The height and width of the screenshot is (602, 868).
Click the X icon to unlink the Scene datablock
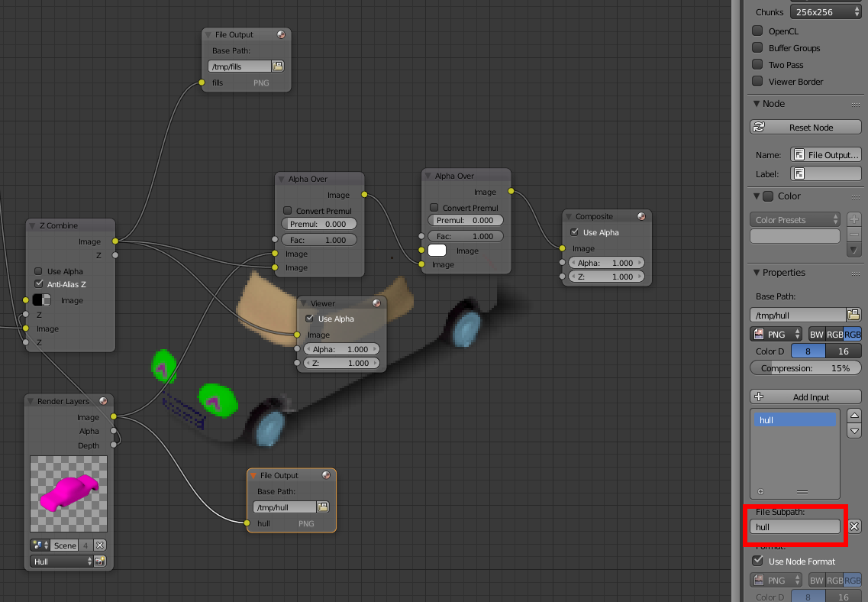coord(98,545)
